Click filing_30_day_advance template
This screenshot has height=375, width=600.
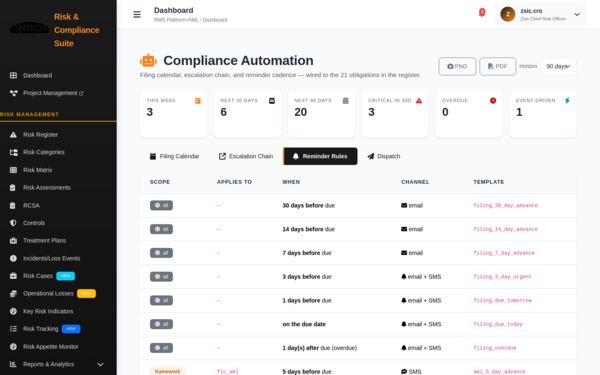tap(505, 205)
